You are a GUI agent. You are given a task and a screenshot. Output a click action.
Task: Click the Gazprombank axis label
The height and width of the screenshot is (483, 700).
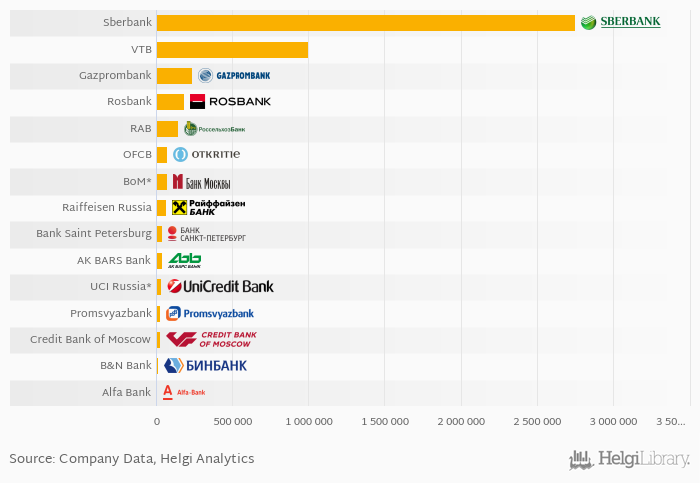tap(115, 75)
